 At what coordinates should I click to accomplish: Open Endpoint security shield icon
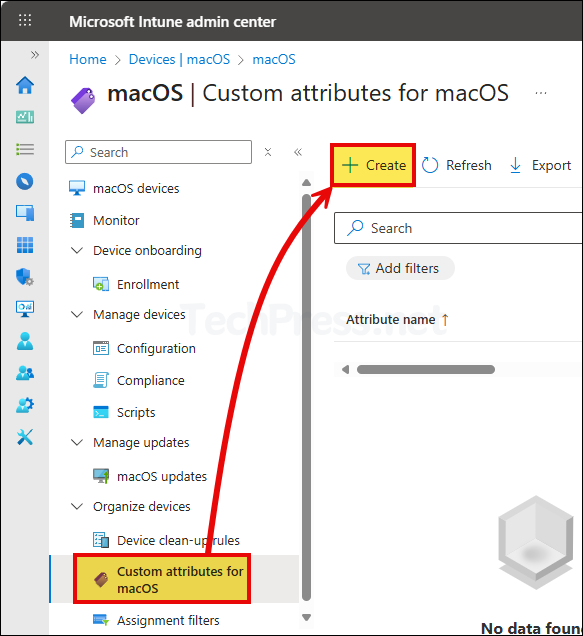[25, 277]
